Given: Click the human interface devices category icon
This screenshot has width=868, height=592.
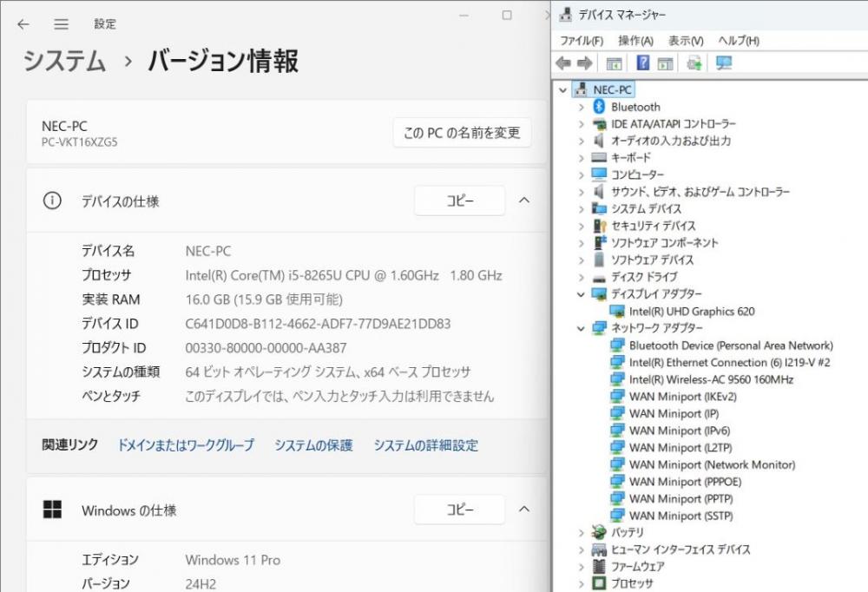Looking at the screenshot, I should coord(599,549).
